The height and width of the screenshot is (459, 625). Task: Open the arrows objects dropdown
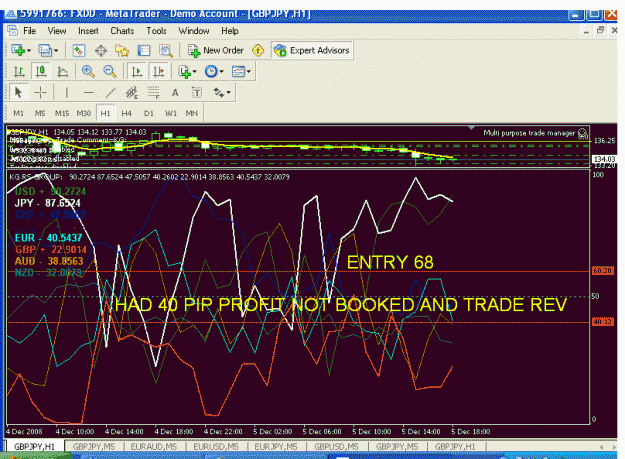(x=222, y=92)
